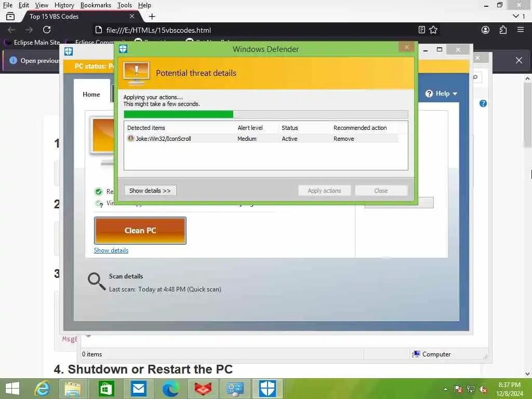532x399 pixels.
Task: Open the Help dropdown in Defender
Action: [442, 94]
